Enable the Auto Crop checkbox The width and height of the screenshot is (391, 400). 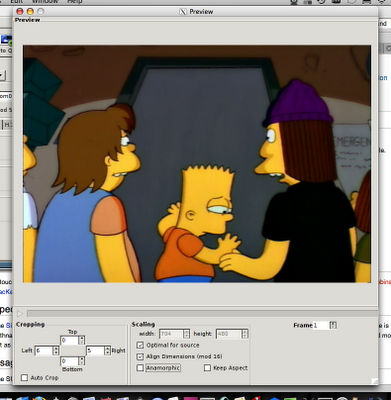[x=24, y=378]
